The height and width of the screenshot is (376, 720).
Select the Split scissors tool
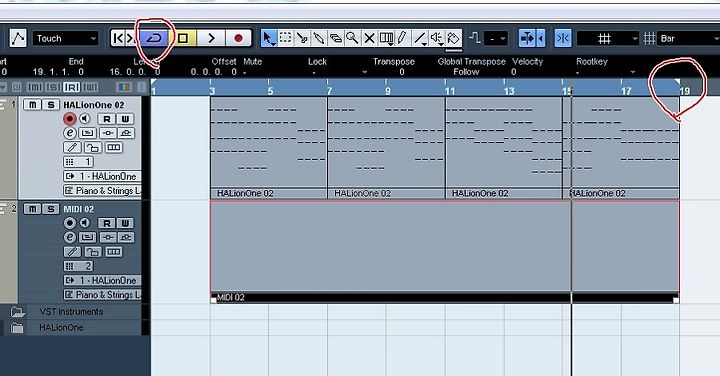coord(302,38)
